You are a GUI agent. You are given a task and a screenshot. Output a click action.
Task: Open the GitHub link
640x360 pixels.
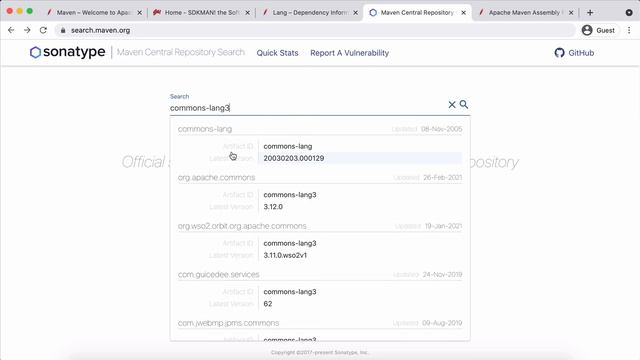point(574,53)
